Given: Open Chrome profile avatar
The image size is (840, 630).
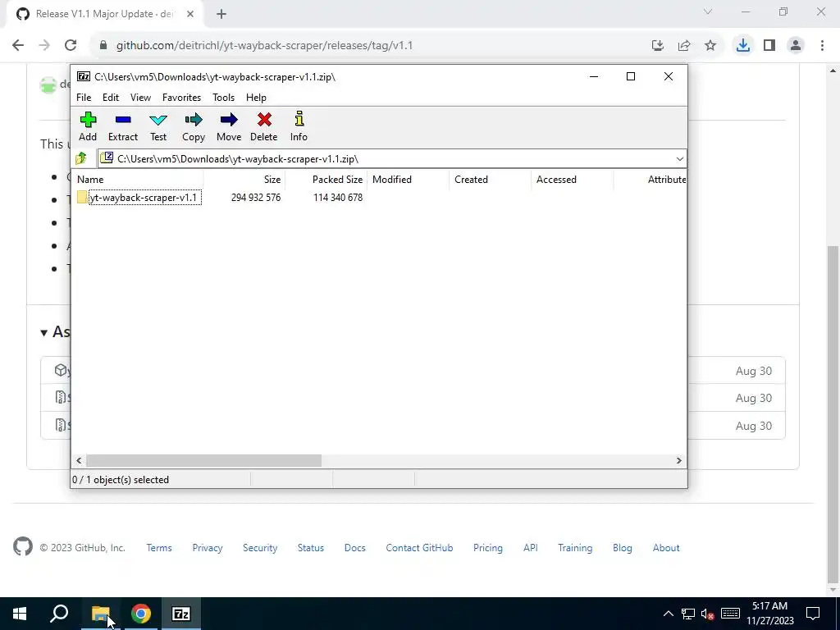Looking at the screenshot, I should tap(796, 46).
